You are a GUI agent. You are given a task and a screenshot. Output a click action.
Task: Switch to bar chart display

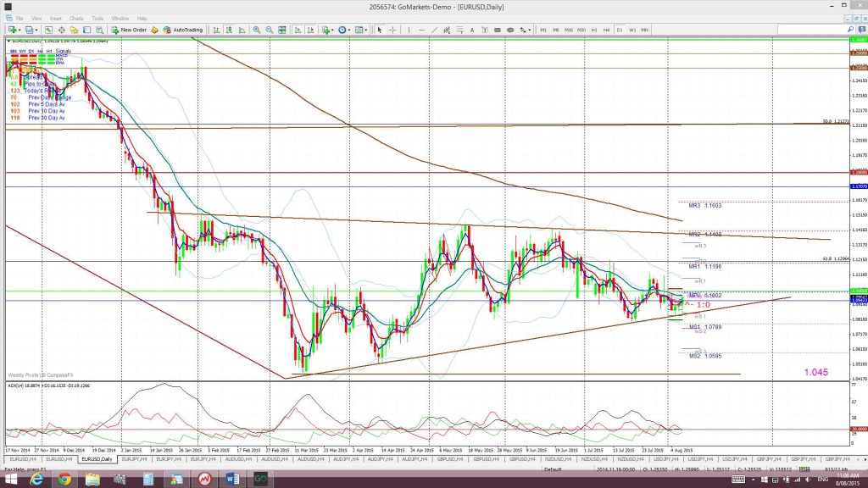[x=216, y=30]
